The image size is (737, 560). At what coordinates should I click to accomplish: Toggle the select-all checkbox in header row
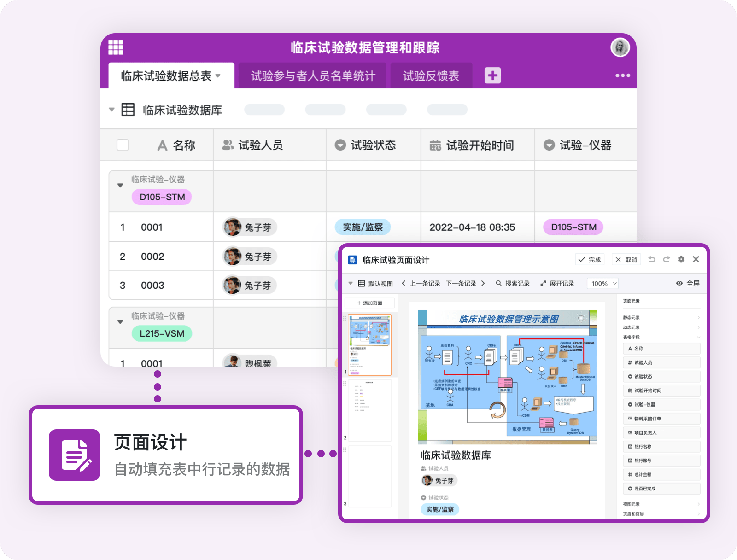click(123, 145)
